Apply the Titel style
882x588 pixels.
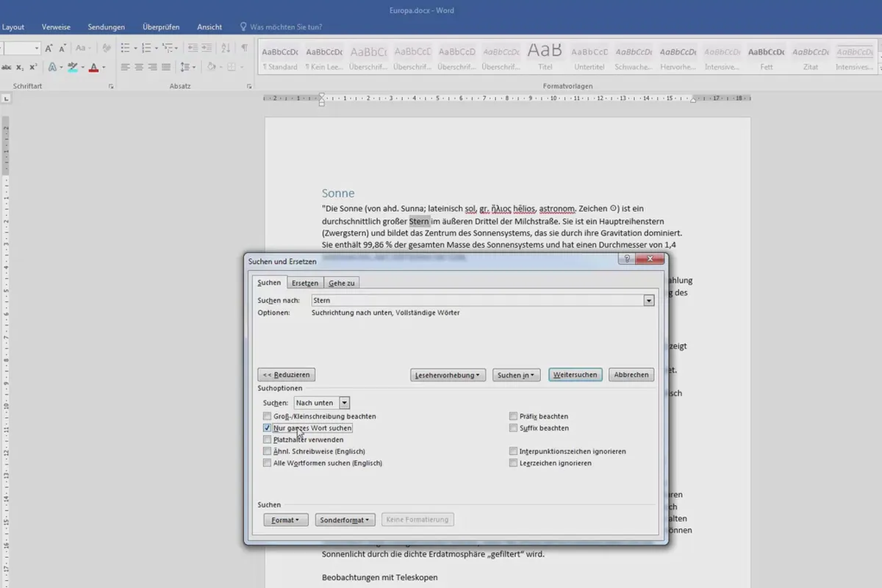click(x=545, y=57)
